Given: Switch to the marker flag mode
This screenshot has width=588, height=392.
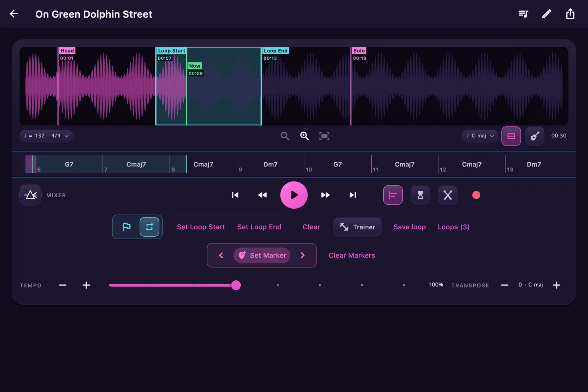Looking at the screenshot, I should (126, 227).
